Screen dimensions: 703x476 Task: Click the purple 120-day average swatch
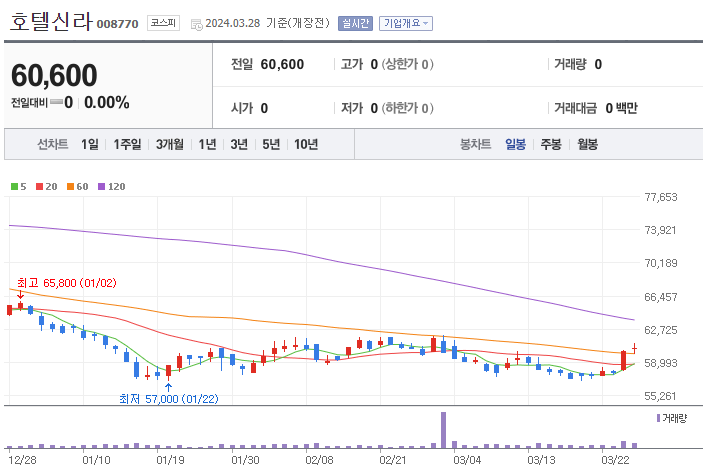102,186
